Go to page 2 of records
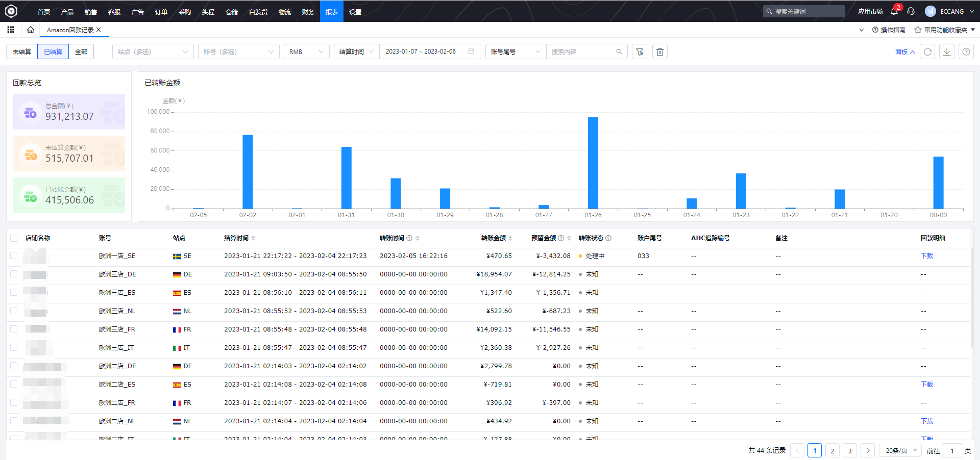The height and width of the screenshot is (460, 980). click(x=832, y=450)
